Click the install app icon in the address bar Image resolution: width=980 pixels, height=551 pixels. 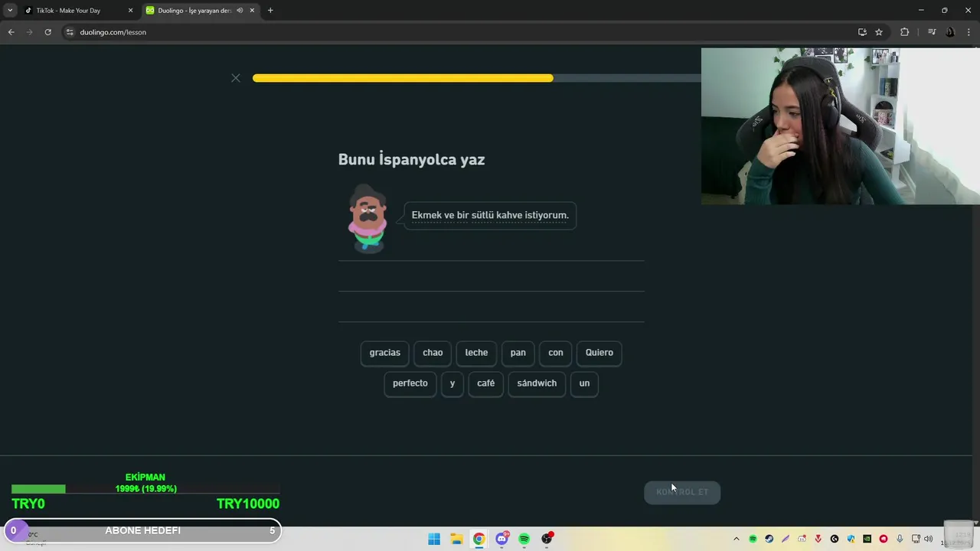point(862,32)
